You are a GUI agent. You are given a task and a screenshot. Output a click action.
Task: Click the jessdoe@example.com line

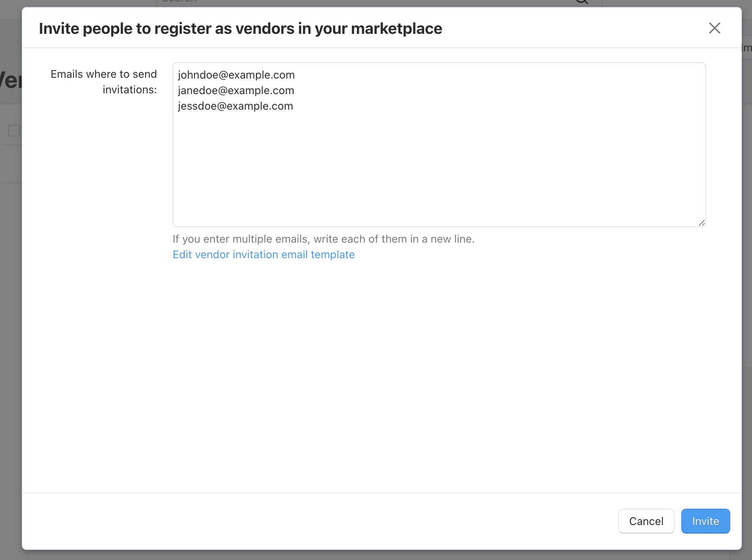[x=235, y=106]
